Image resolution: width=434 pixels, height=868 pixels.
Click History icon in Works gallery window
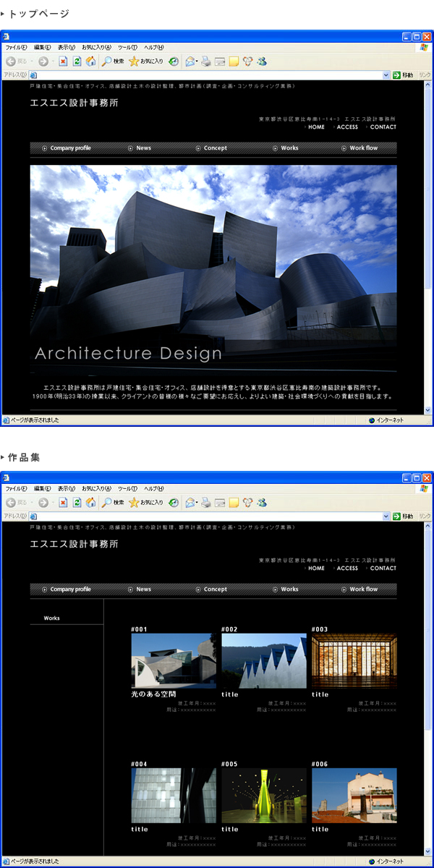(174, 503)
